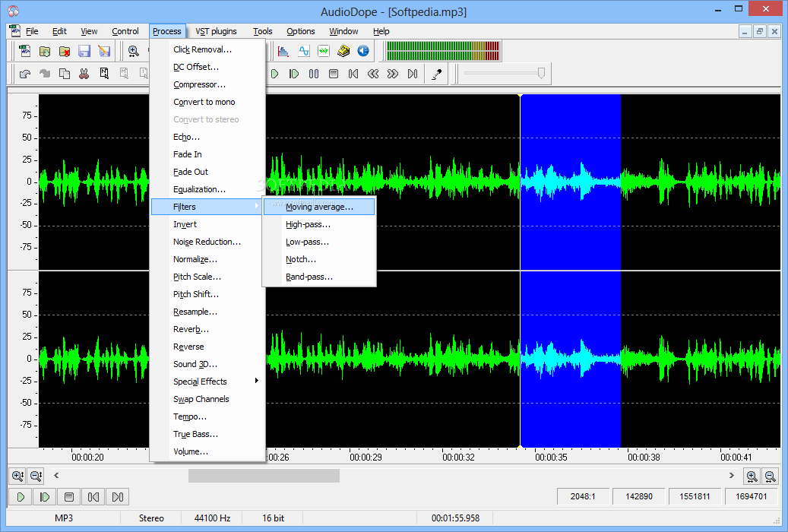The image size is (788, 532).
Task: Click the horizontal zoom out icon bottom-right
Action: [x=770, y=476]
